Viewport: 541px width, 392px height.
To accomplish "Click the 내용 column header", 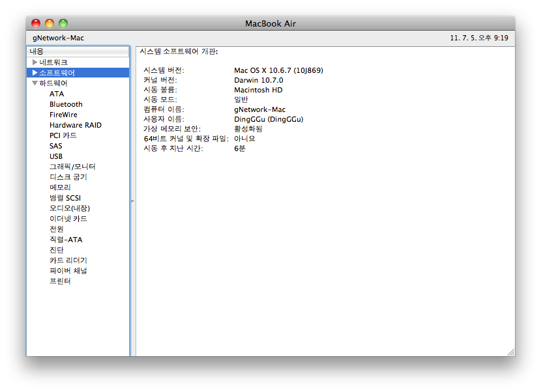I will pyautogui.click(x=78, y=51).
